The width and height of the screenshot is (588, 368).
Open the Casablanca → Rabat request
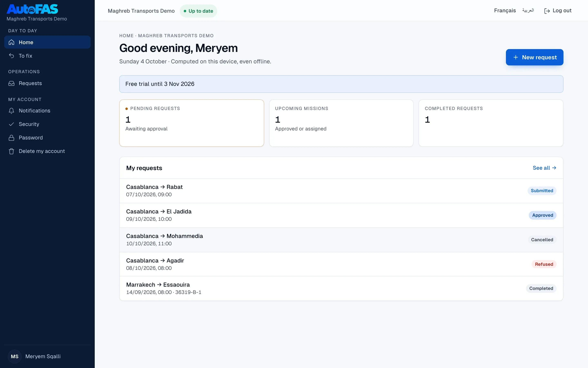click(341, 191)
